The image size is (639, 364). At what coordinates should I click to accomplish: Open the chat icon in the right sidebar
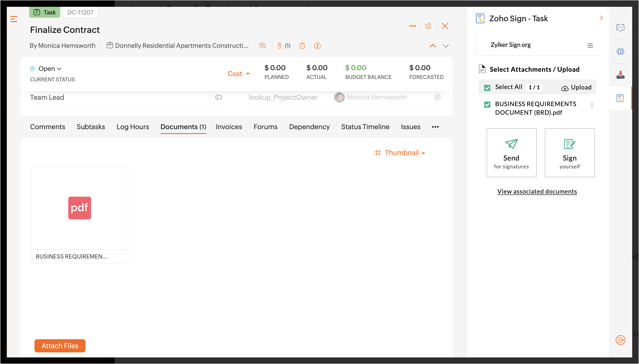[x=620, y=28]
